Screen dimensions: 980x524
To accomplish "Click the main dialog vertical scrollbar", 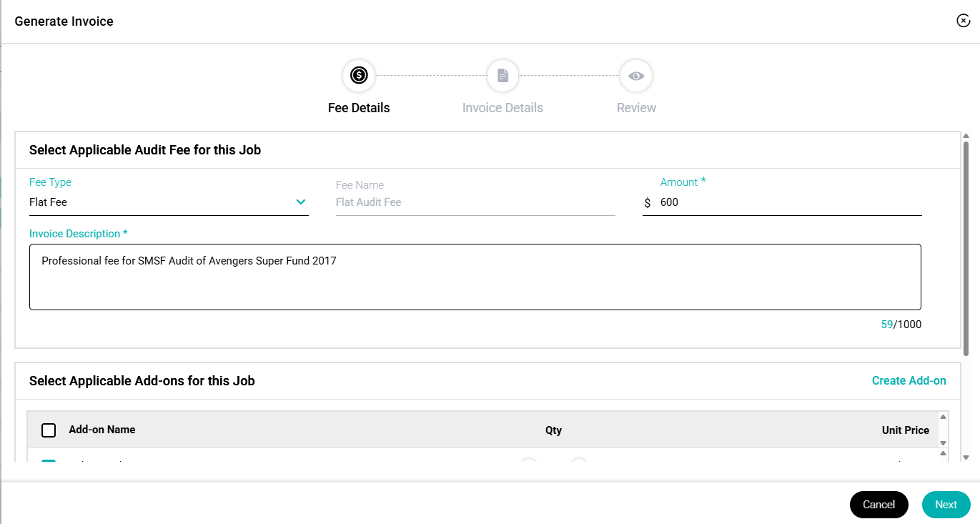I will 966,248.
